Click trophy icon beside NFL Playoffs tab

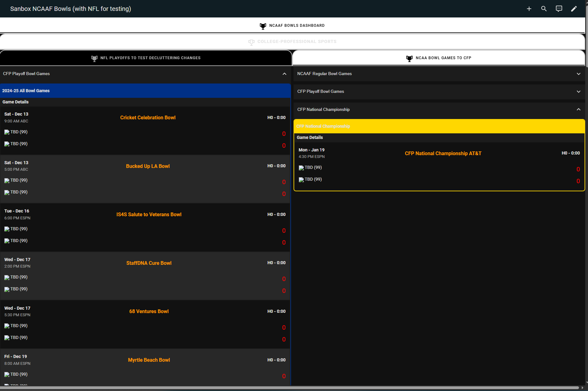coord(94,58)
